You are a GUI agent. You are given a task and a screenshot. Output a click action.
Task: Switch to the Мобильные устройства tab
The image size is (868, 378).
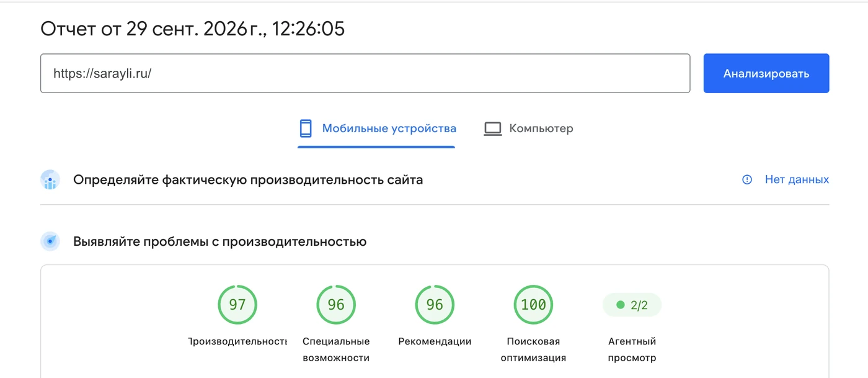click(376, 128)
